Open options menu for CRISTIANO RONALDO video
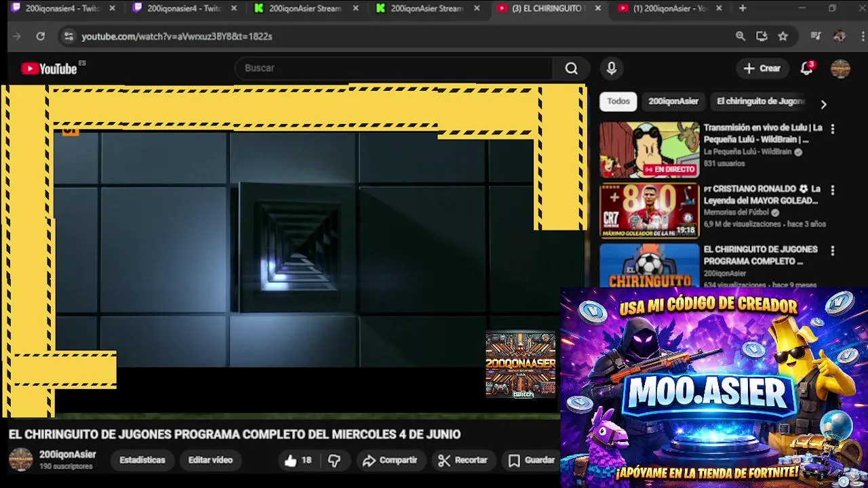This screenshot has height=488, width=868. tap(833, 190)
